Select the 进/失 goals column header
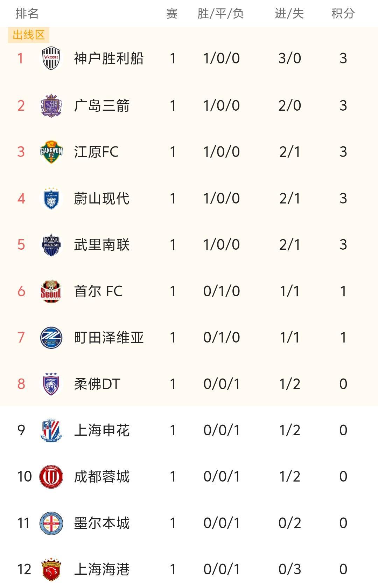This screenshot has height=588, width=378. (289, 14)
